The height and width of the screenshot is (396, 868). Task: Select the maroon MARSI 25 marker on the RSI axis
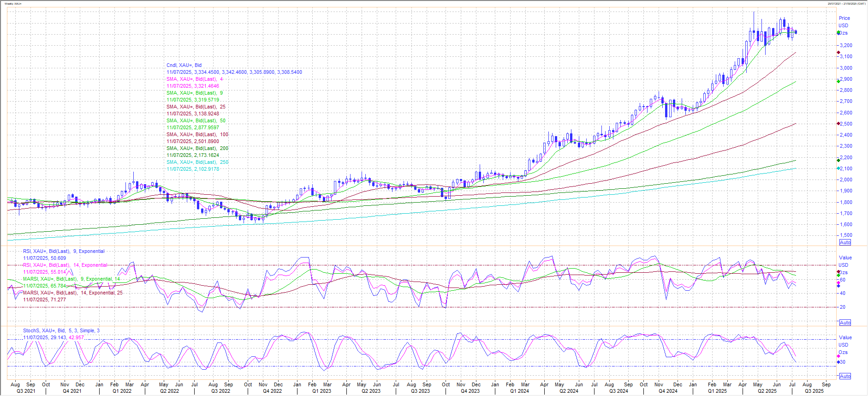click(838, 272)
